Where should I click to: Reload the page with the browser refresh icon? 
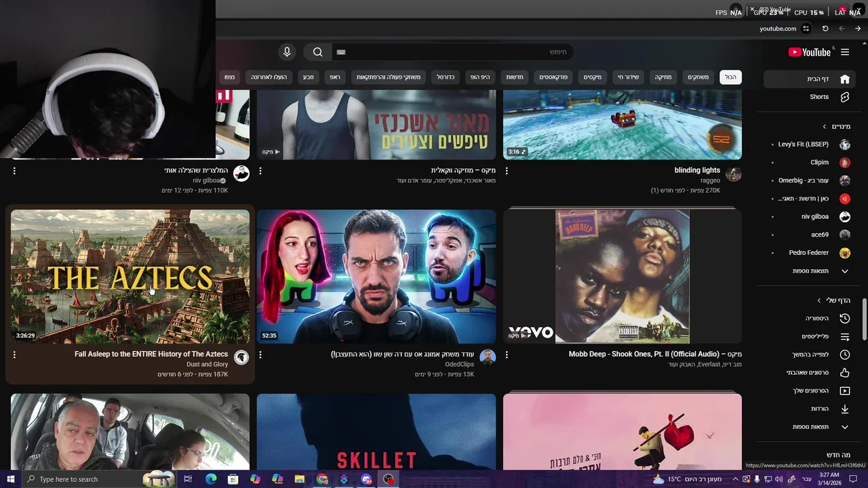coord(825,28)
